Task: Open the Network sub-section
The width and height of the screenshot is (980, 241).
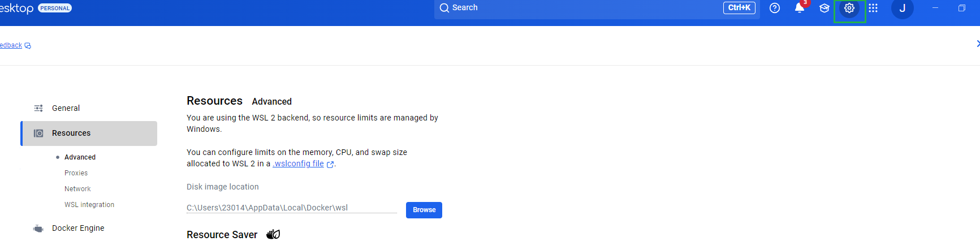Action: tap(77, 189)
